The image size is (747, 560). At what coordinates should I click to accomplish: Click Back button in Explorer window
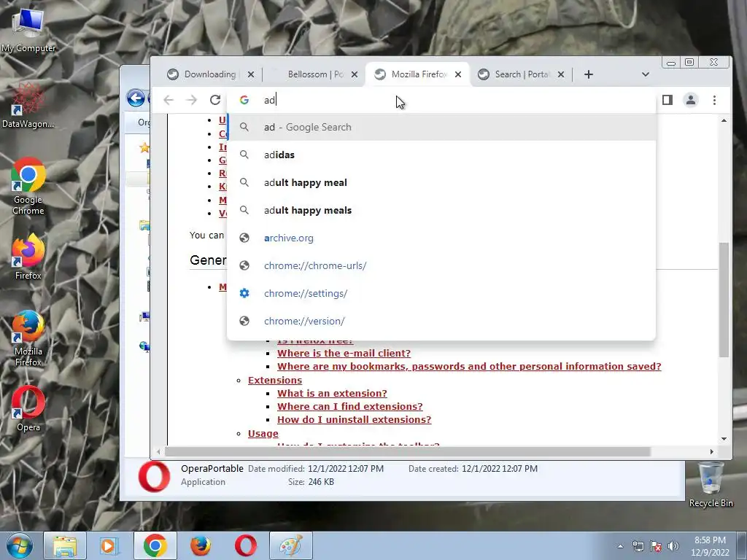click(x=136, y=98)
